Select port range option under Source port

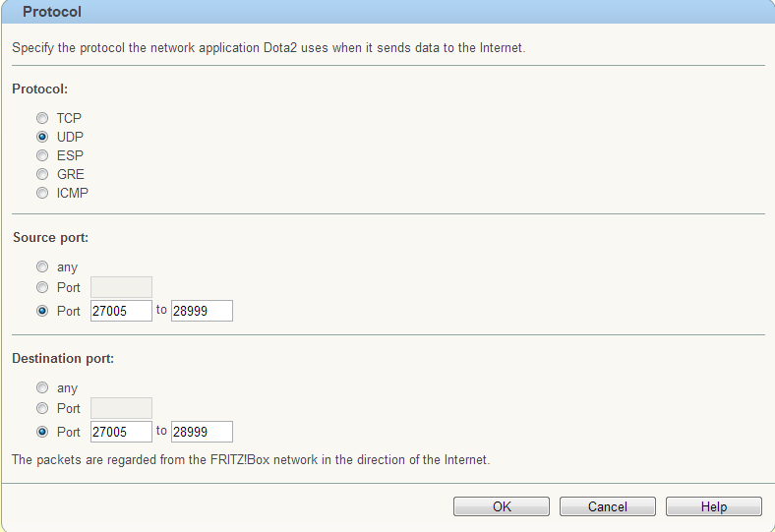click(42, 311)
